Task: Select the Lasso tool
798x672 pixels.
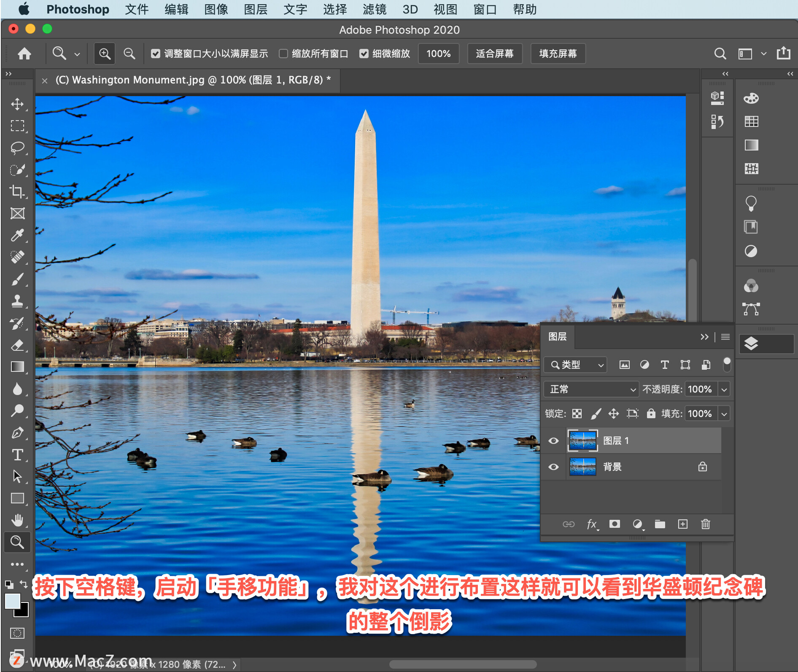Action: pyautogui.click(x=17, y=148)
